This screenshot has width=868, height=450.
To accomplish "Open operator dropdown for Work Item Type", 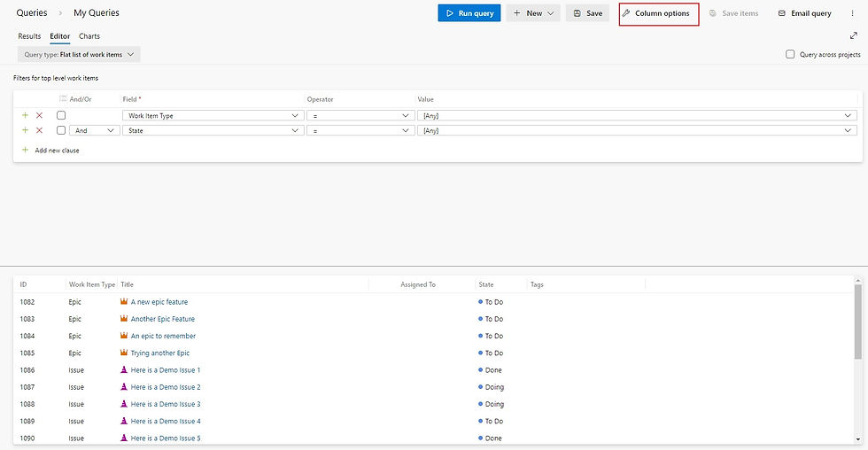I will click(x=360, y=116).
